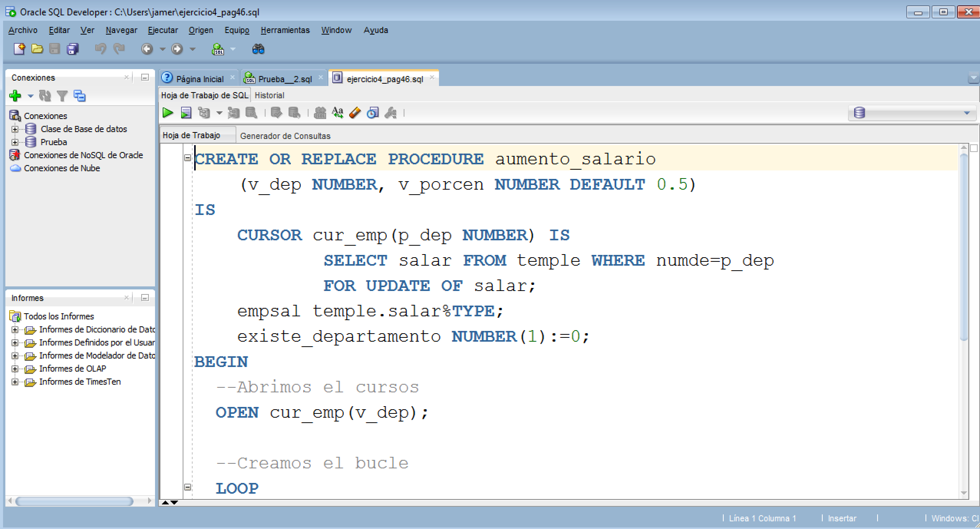Filter connections using the funnel icon
The height and width of the screenshot is (529, 980).
coord(63,96)
